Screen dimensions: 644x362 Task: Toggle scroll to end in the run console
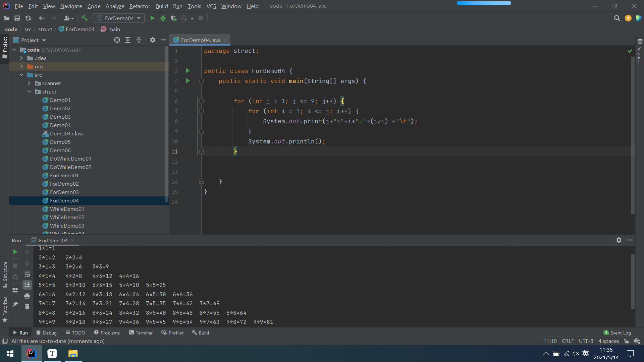point(27,285)
